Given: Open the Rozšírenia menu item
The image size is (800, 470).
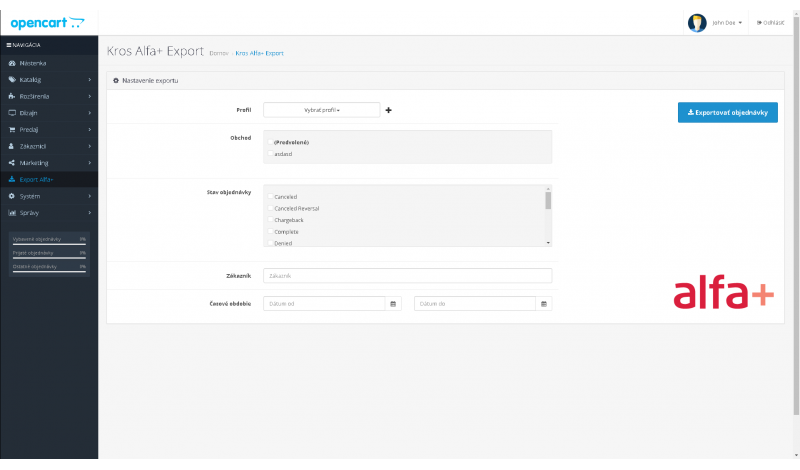Looking at the screenshot, I should coord(49,96).
